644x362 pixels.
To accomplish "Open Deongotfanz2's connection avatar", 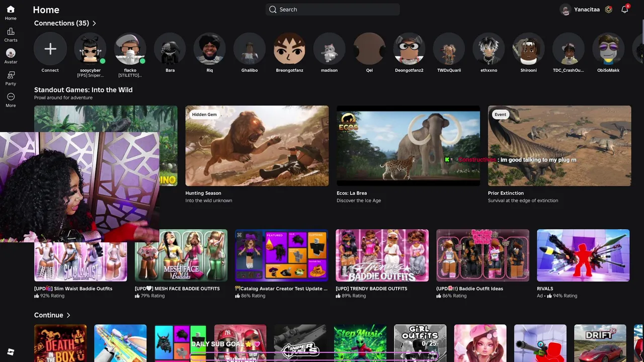I will pyautogui.click(x=409, y=49).
